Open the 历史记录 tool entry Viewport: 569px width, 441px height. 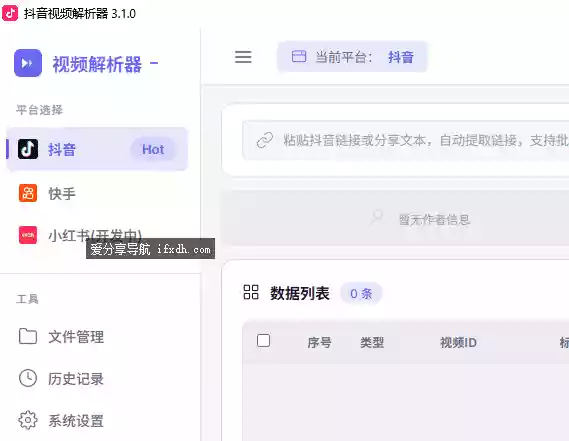pyautogui.click(x=97, y=379)
